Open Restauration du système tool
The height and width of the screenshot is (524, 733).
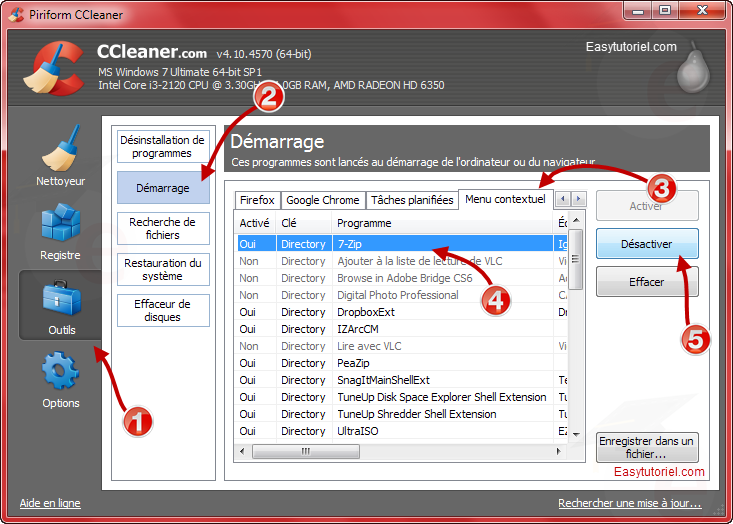click(163, 269)
